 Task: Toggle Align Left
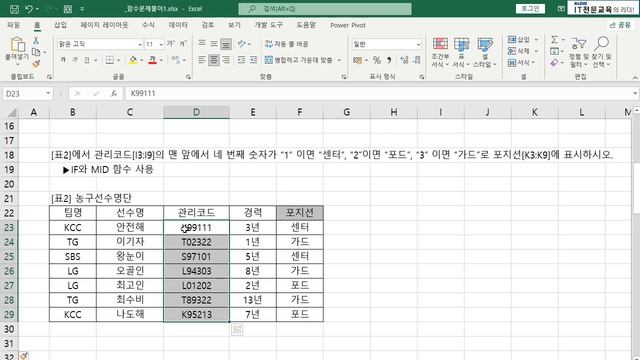coord(202,60)
